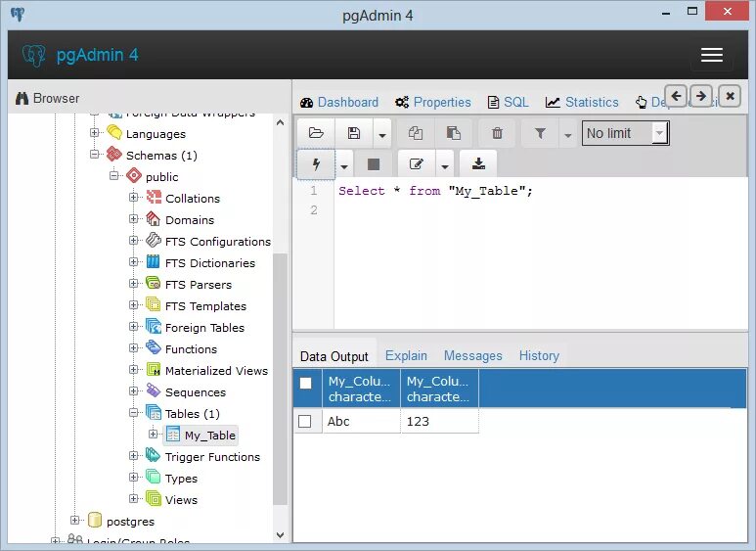Click the Download as CSV icon
The image size is (756, 551).
point(478,164)
